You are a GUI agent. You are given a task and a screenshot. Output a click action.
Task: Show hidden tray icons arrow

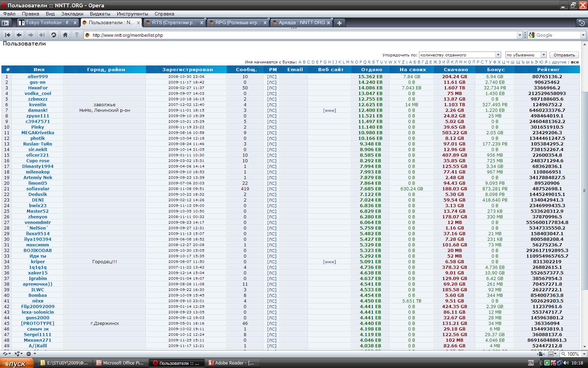click(x=540, y=363)
